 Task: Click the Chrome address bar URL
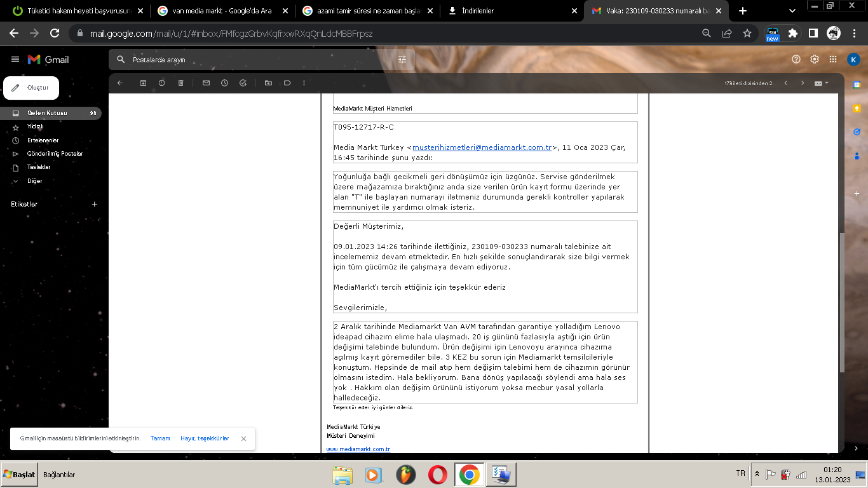(x=230, y=33)
